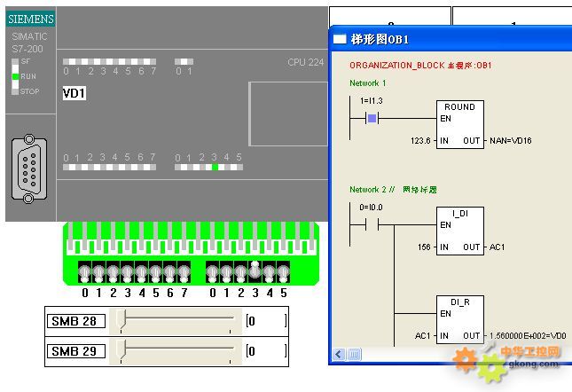Click the NAN=VD16 output value
Screen dimensions: 572x392
510,141
